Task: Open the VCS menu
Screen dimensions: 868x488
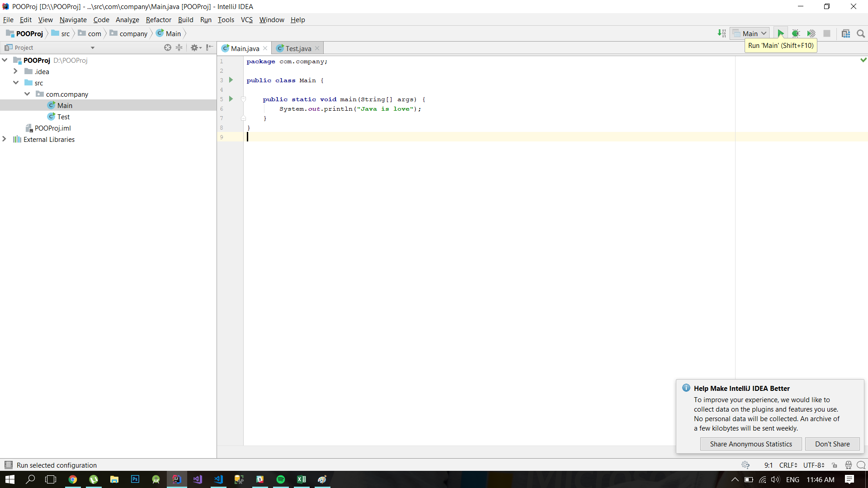Action: pos(246,19)
